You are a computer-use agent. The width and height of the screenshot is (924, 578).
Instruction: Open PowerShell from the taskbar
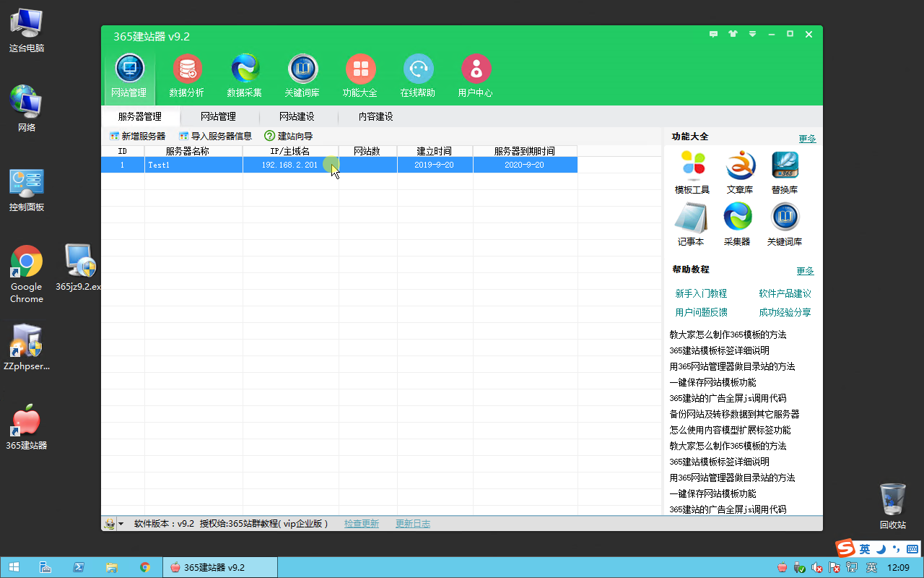79,567
